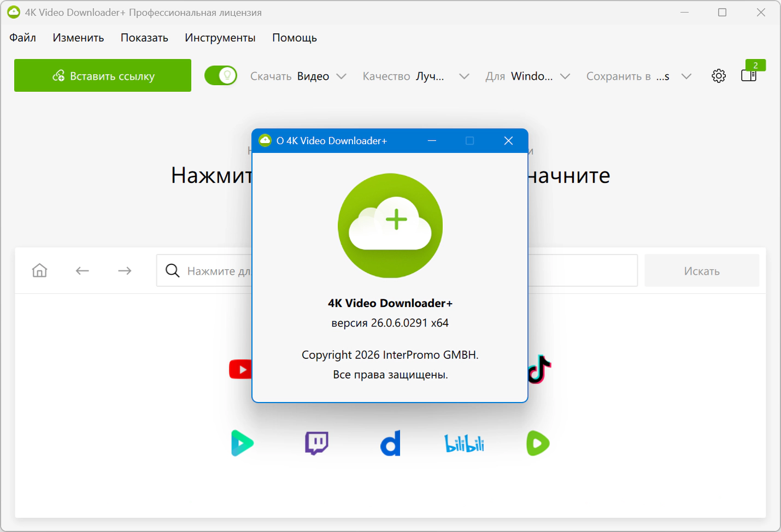Go to browser home page icon
The image size is (781, 532).
tap(40, 270)
